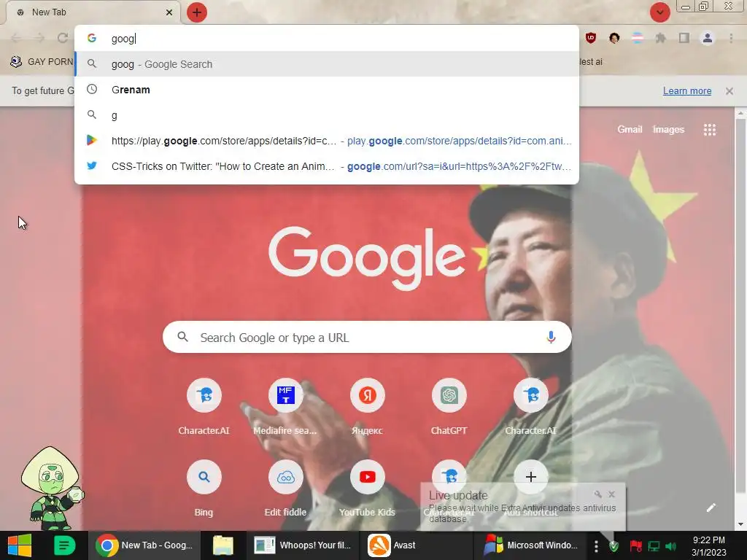The width and height of the screenshot is (747, 560).
Task: Open the Windows Start button
Action: tap(20, 545)
